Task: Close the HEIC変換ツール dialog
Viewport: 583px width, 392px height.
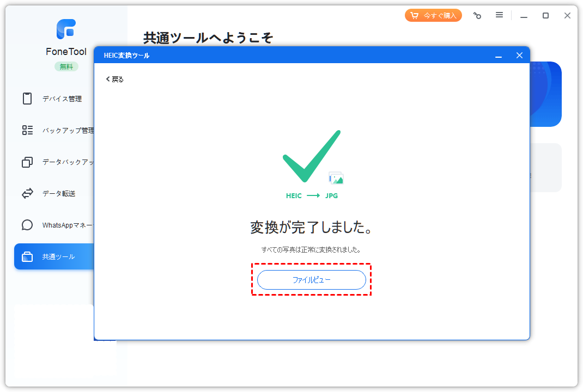Action: click(519, 56)
